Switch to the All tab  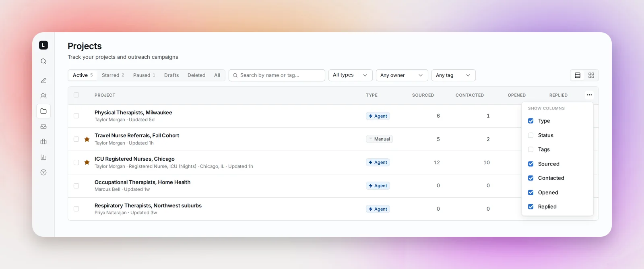point(217,75)
